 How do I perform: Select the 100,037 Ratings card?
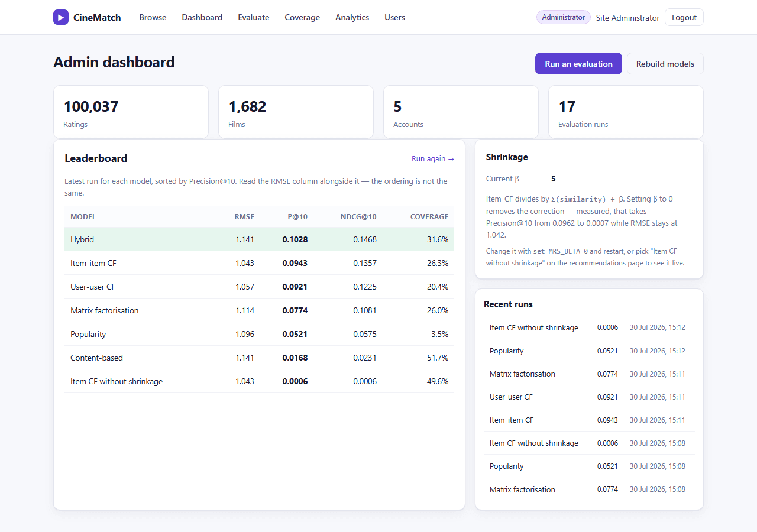tap(131, 112)
